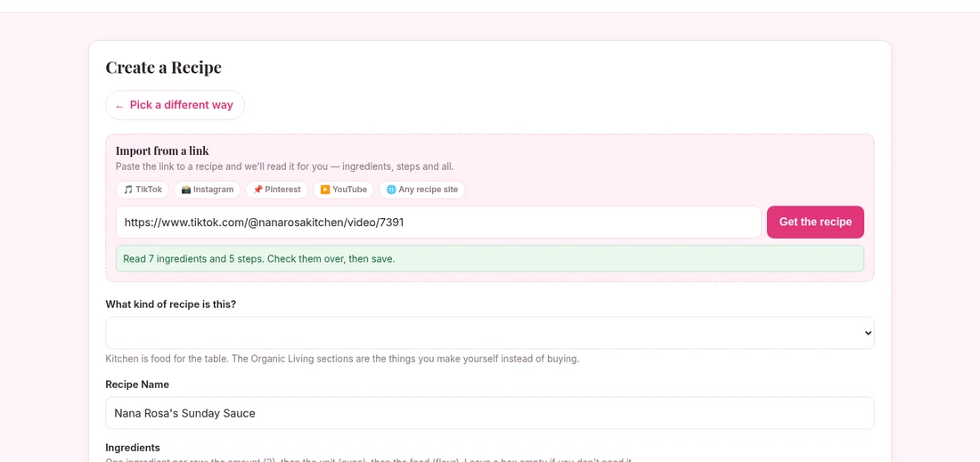Select the YouTube source chip
The height and width of the screenshot is (462, 980).
click(343, 190)
